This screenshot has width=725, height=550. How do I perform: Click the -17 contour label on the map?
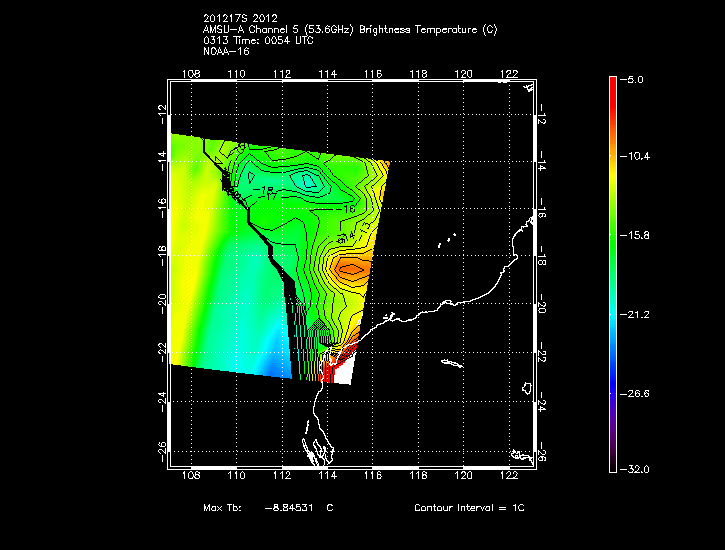270,196
